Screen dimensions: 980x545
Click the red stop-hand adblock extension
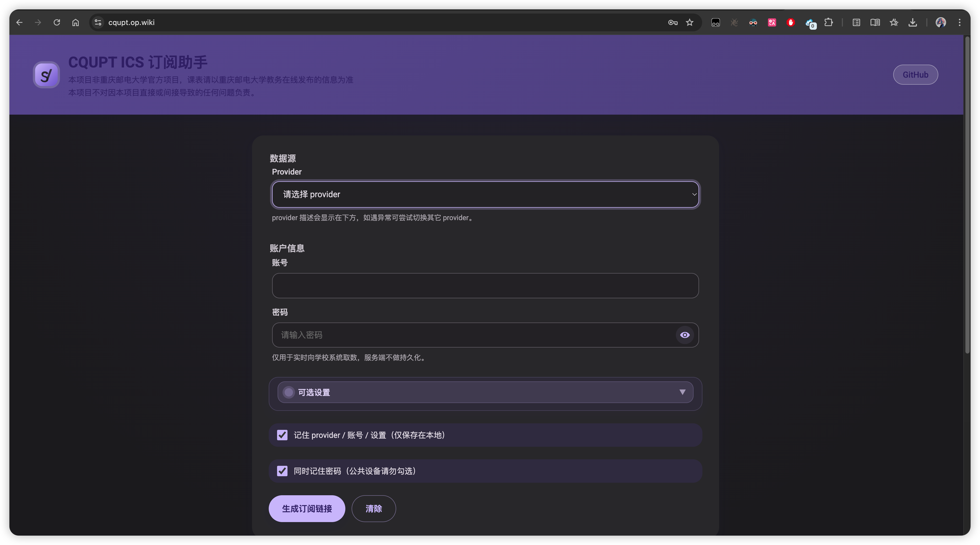click(x=791, y=22)
